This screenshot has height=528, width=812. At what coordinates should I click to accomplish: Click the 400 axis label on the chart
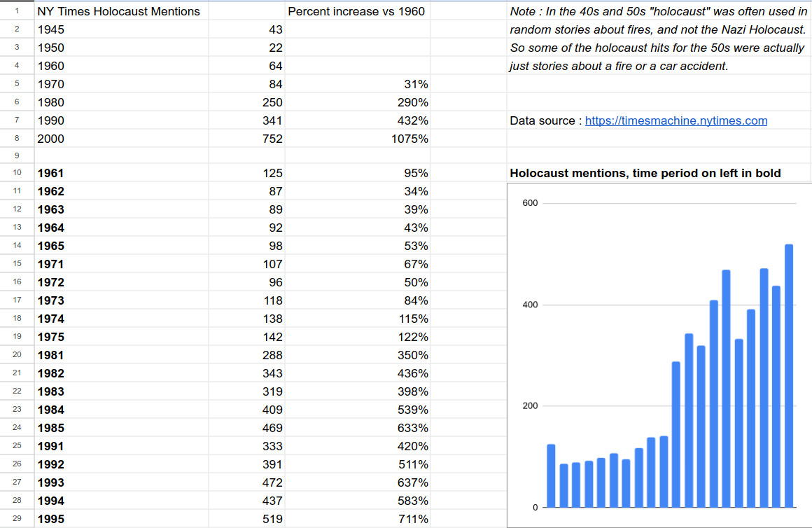[530, 305]
